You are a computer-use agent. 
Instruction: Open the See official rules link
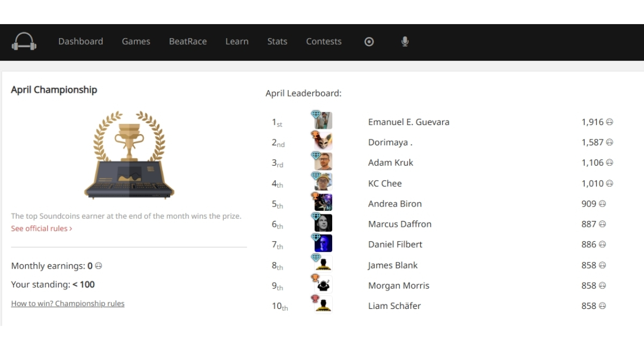pyautogui.click(x=41, y=228)
